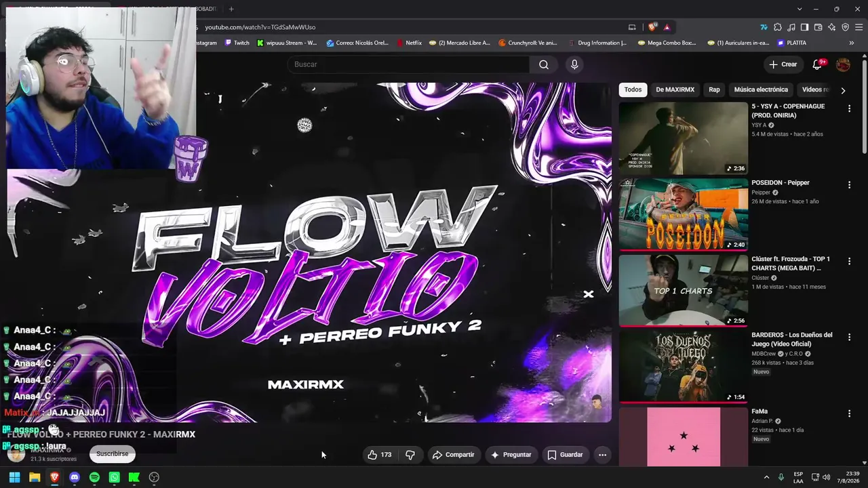Open Discord from the taskbar
The image size is (868, 488).
click(x=75, y=477)
